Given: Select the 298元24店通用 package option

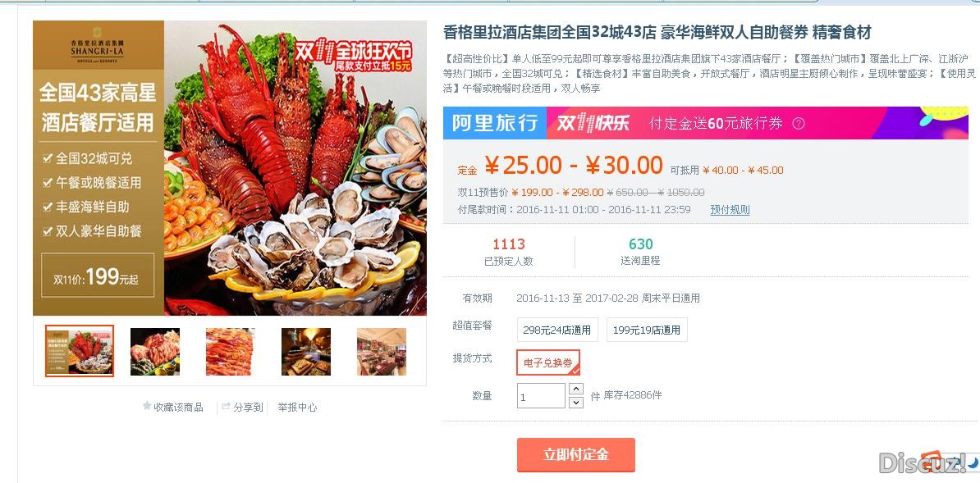Looking at the screenshot, I should point(557,330).
